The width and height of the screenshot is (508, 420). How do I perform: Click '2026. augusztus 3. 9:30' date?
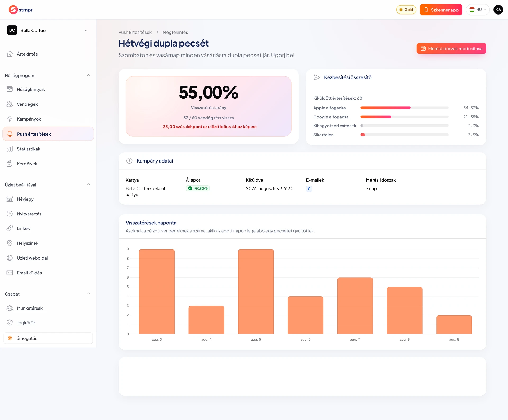coord(270,188)
